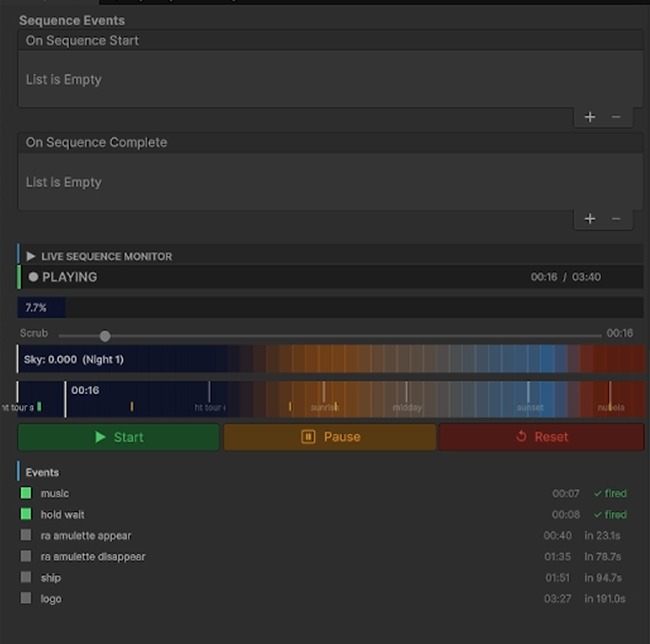Screen dimensions: 650x644
Task: Click the On Sequence Start header
Action: [330, 40]
